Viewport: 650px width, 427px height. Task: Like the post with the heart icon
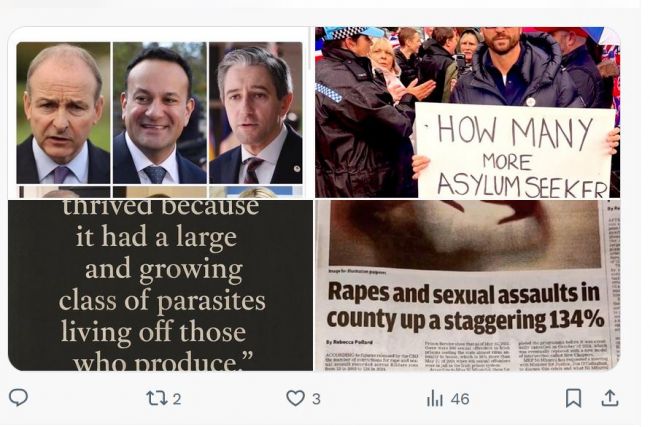point(296,399)
